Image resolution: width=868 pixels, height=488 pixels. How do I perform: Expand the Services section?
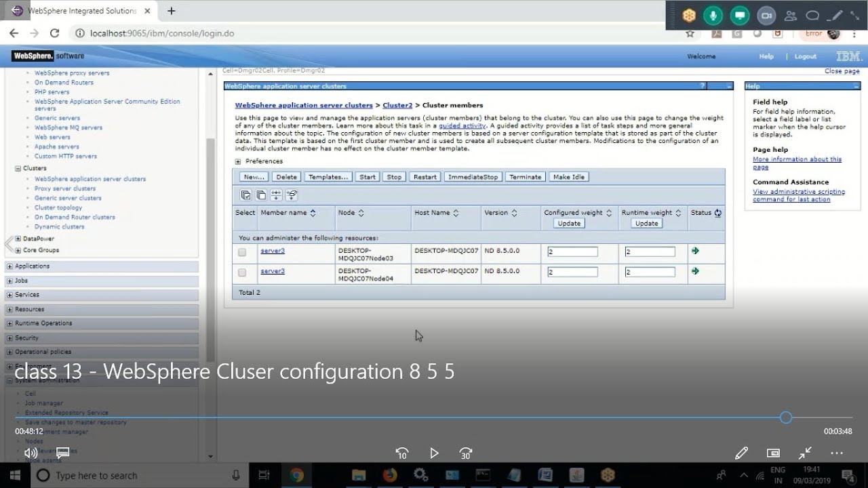tap(10, 295)
